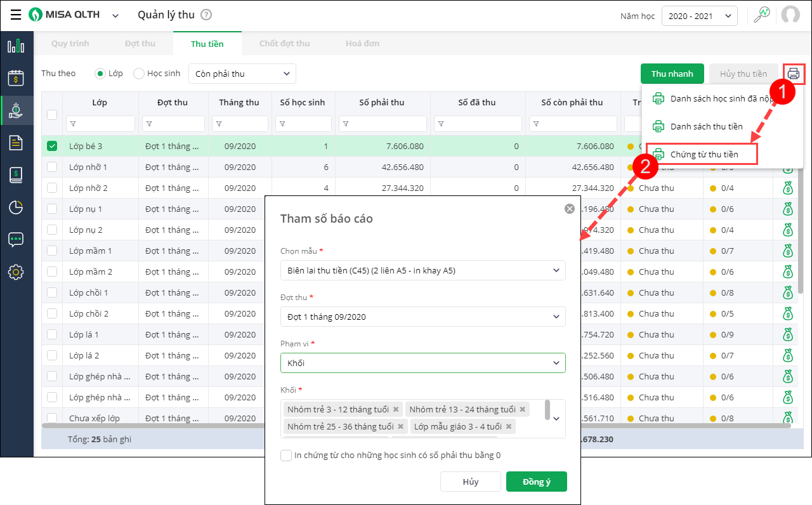Enable In chứng từ for zero-amount students checkbox
Screen dimensions: 812x505
286,455
